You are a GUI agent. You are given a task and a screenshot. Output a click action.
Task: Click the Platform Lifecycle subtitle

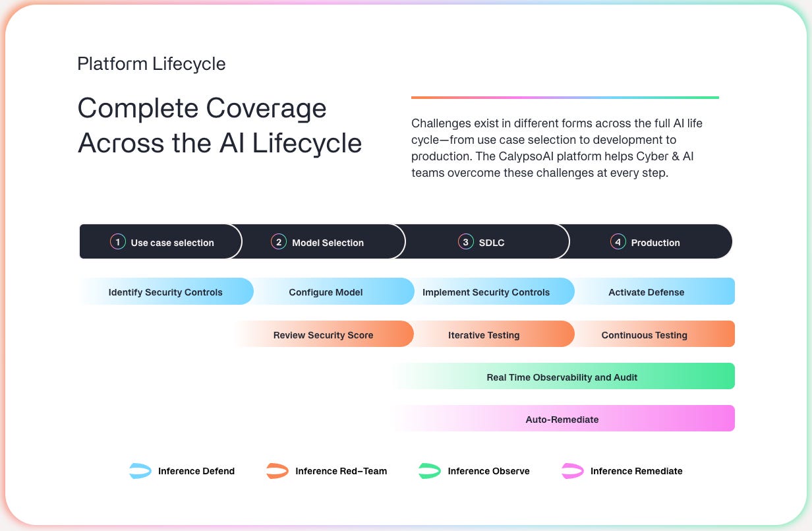tap(152, 64)
